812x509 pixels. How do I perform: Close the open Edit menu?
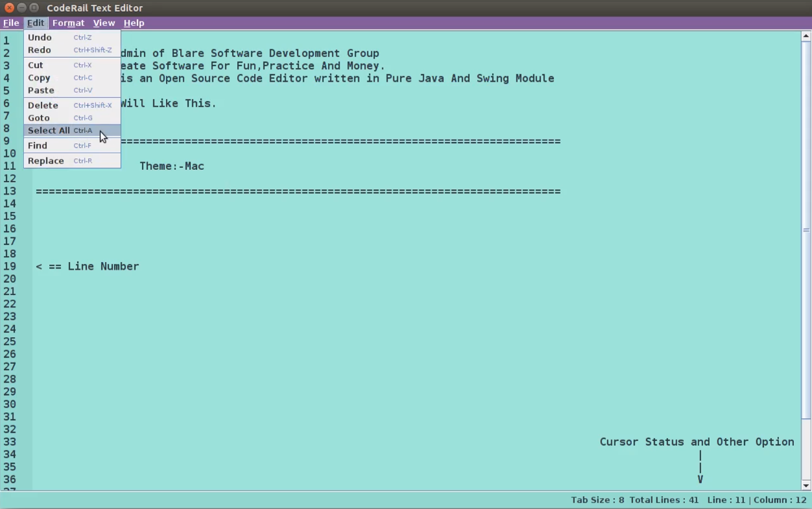coord(36,23)
